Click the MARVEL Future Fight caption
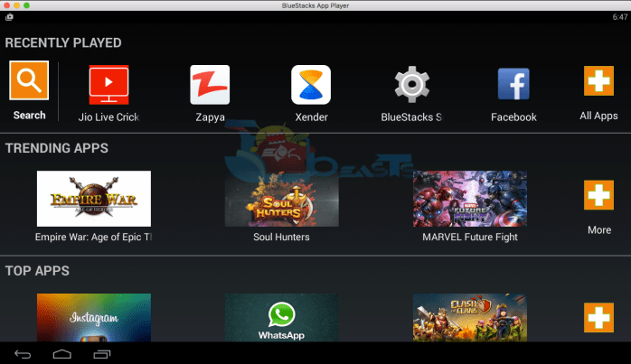631x364 pixels. 469,237
